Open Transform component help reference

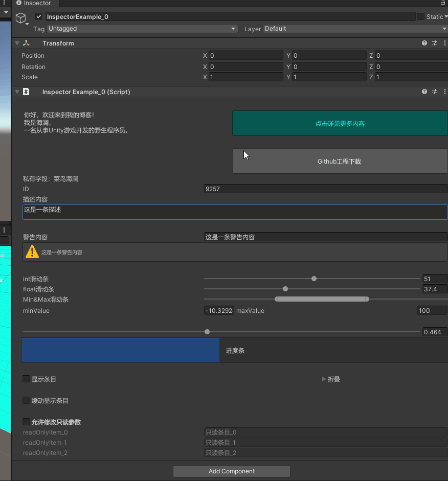(424, 43)
